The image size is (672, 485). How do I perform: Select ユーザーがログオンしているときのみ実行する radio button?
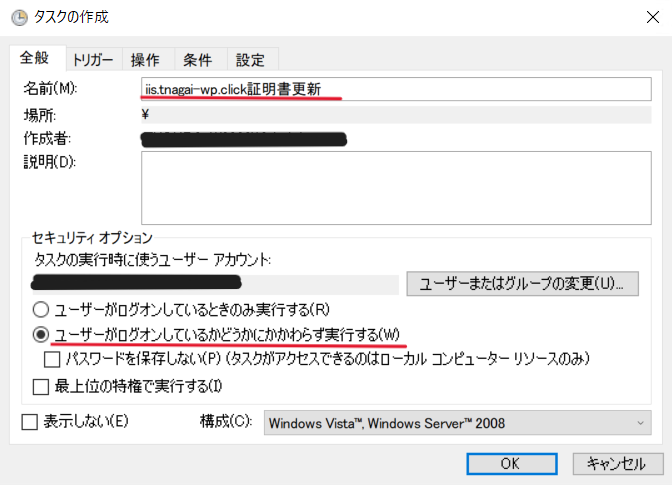coord(42,309)
